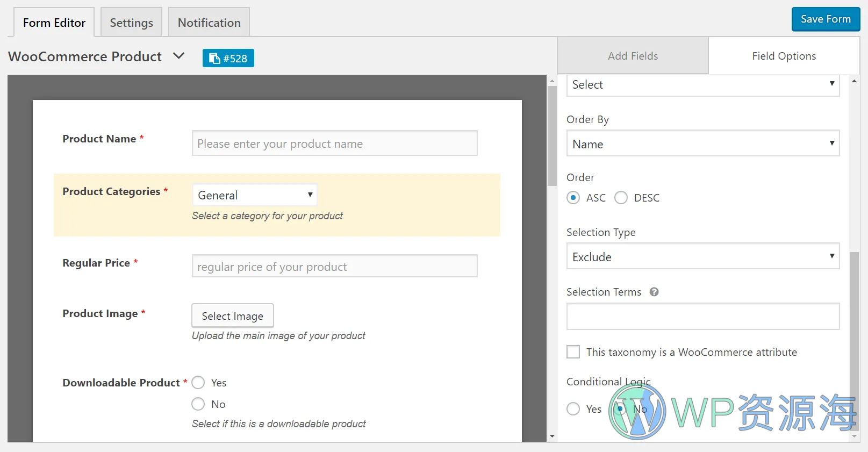
Task: Switch to the Add Fields panel
Action: tap(633, 55)
